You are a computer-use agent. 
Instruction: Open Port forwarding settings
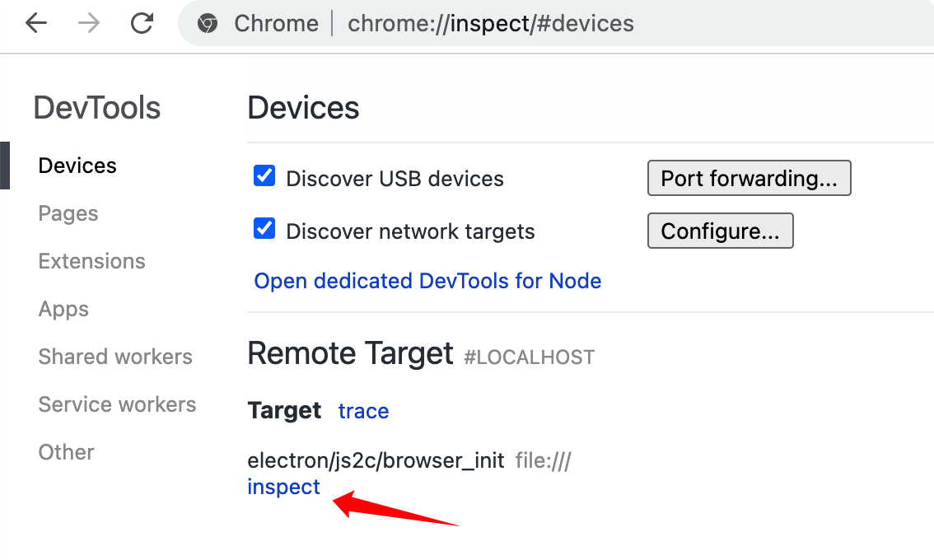click(x=749, y=178)
